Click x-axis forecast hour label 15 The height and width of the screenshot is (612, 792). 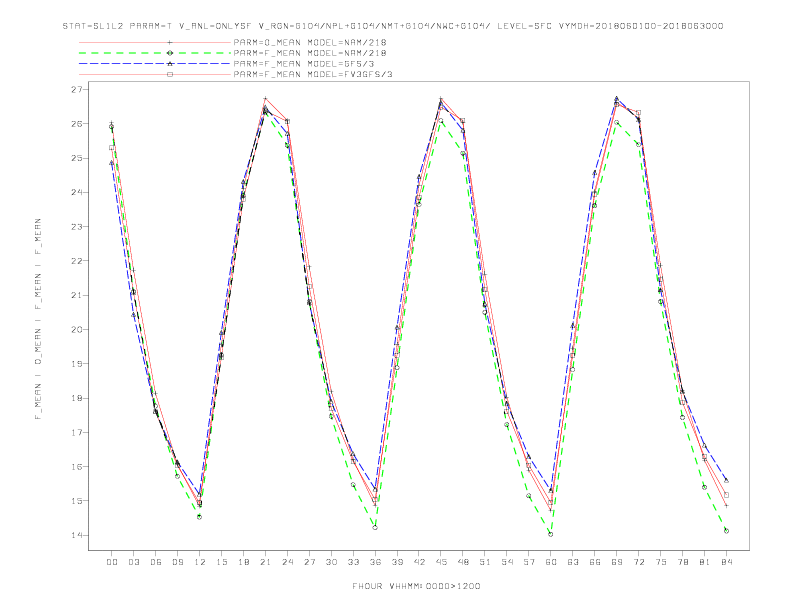coord(221,562)
